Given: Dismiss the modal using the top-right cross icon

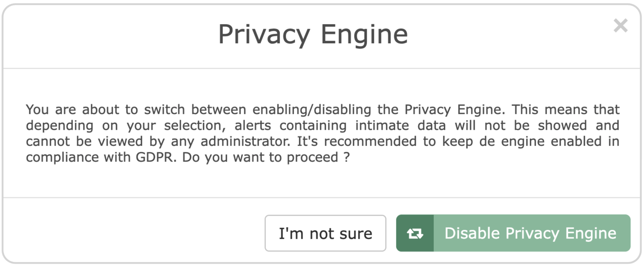Looking at the screenshot, I should 620,26.
